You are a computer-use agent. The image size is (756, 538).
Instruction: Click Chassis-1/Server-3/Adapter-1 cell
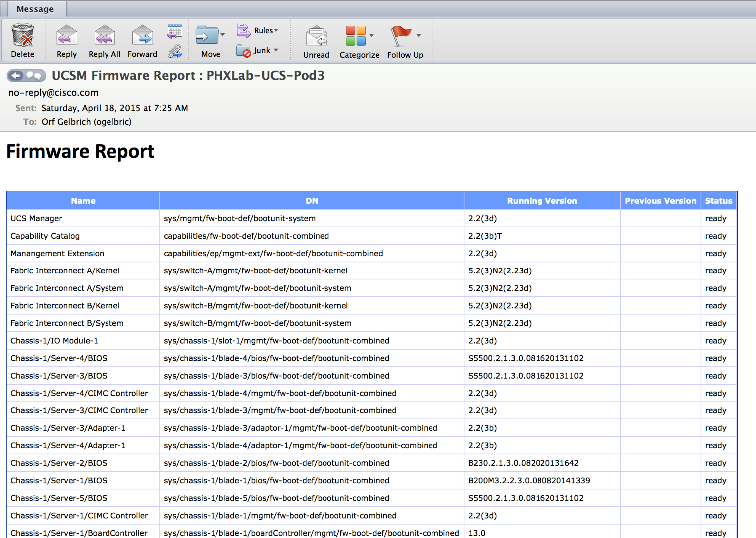click(x=83, y=428)
